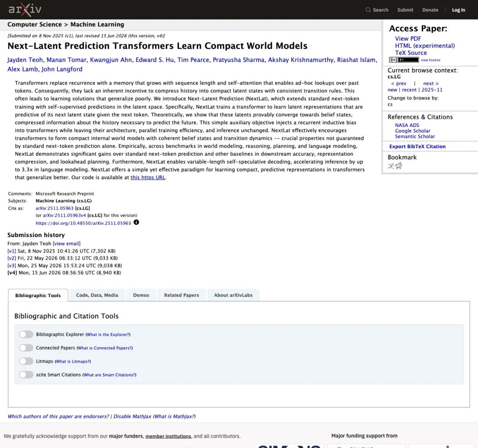
Task: Go to prev paper in cs.LG
Action: point(398,84)
